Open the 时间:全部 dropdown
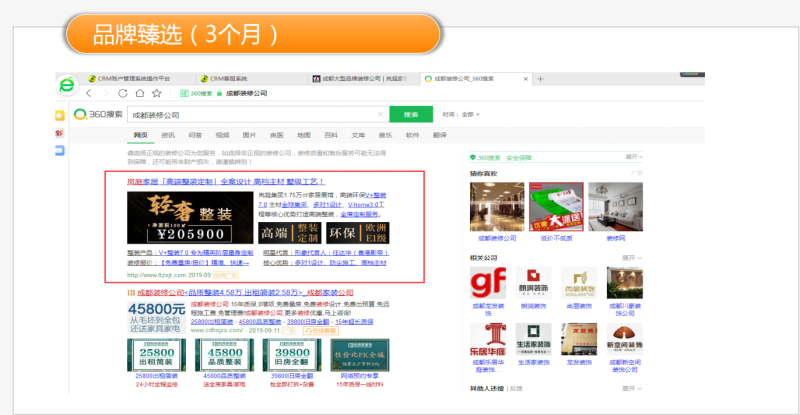This screenshot has height=415, width=800. click(461, 114)
